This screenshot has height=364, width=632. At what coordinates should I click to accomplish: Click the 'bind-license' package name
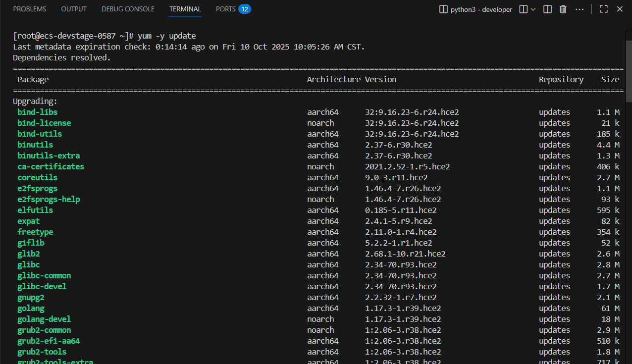[44, 123]
